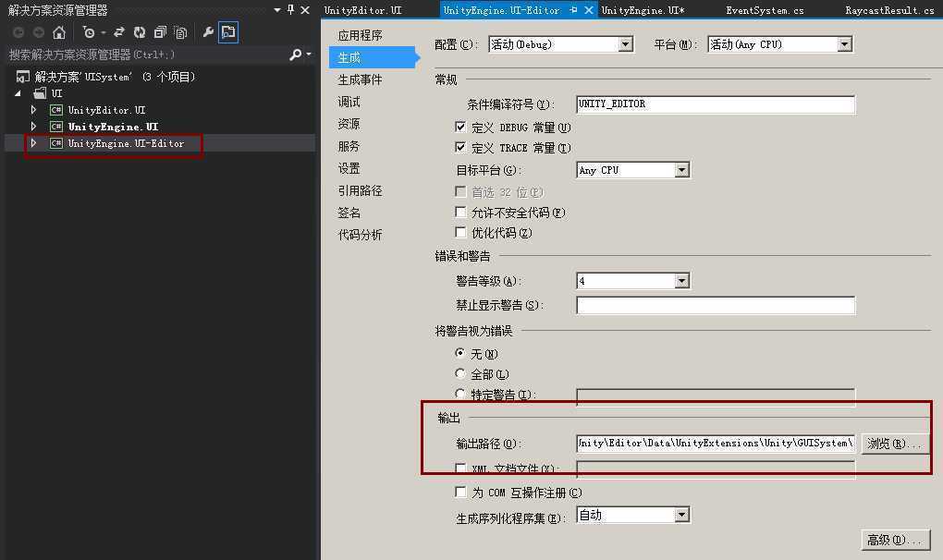Open the search options dropdown arrow beside magnifier
The width and height of the screenshot is (943, 560).
click(309, 55)
